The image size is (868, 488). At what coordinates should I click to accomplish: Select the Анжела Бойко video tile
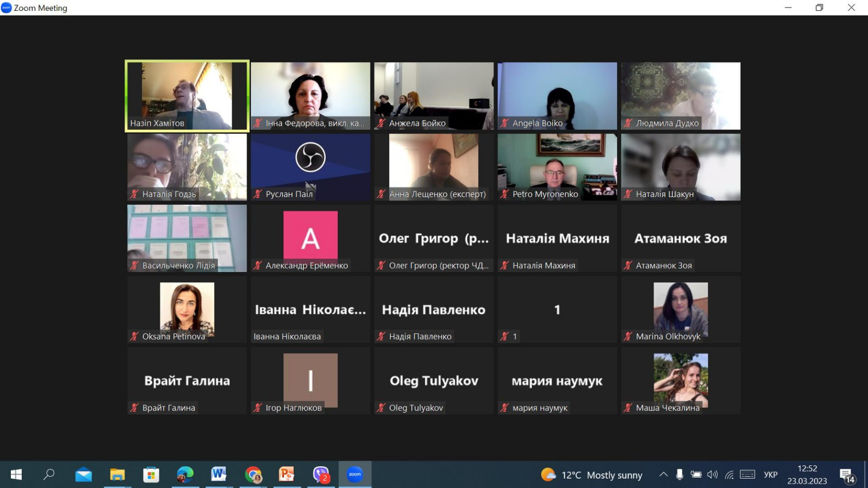(434, 96)
